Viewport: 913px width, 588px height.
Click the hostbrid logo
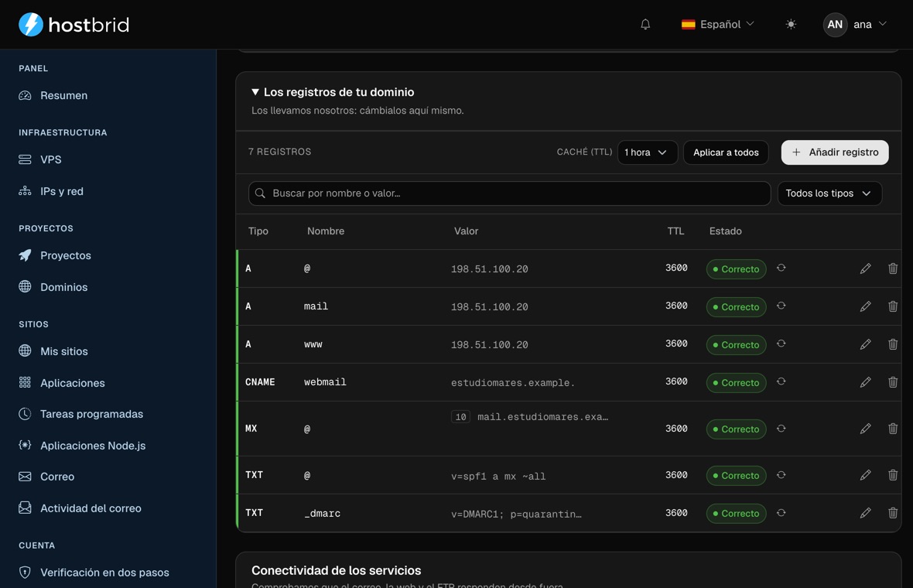point(74,25)
